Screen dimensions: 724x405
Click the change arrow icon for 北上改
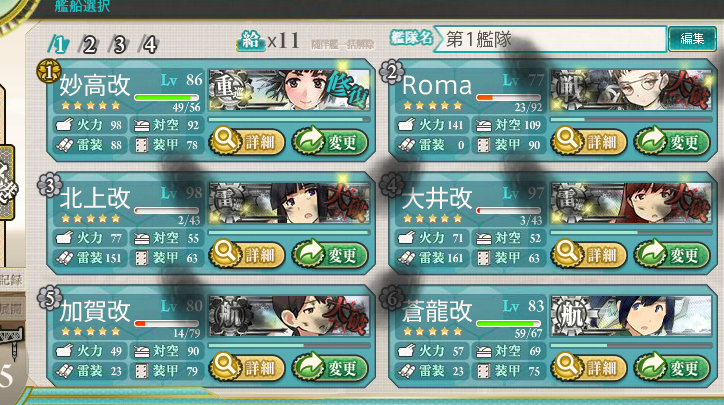[309, 253]
